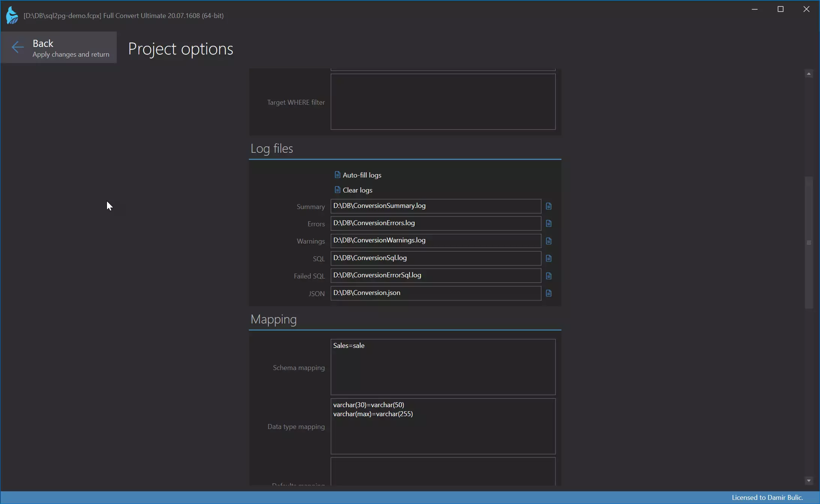Click the Clear logs button
The height and width of the screenshot is (504, 820).
click(x=357, y=190)
